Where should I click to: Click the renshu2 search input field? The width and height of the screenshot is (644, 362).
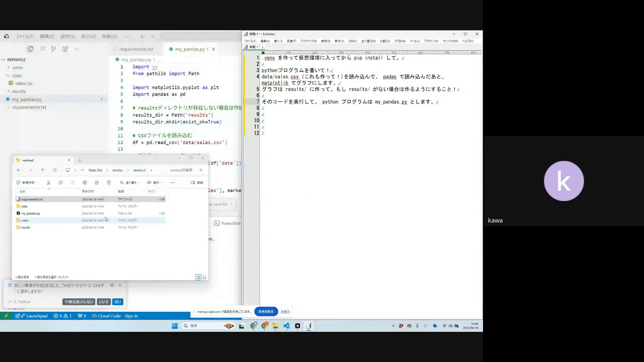click(x=183, y=170)
